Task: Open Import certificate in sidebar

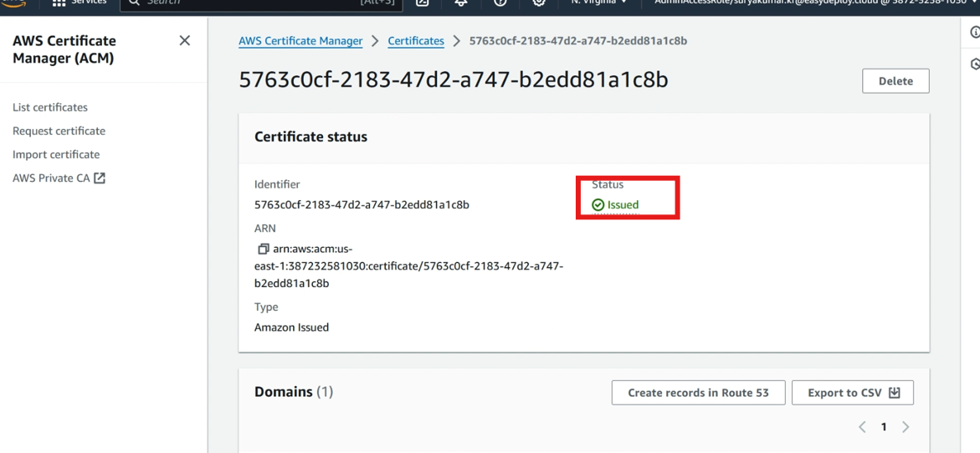Action: [x=56, y=155]
